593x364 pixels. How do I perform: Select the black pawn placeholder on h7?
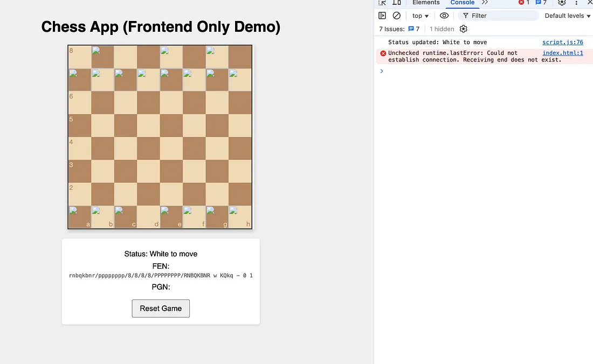tap(240, 80)
